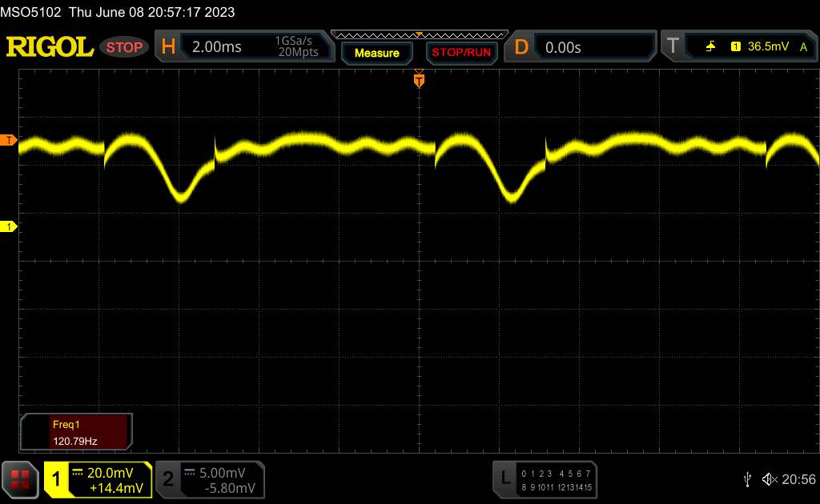This screenshot has width=820, height=504.
Task: Open the 36.5mV trigger level settings
Action: (x=767, y=47)
